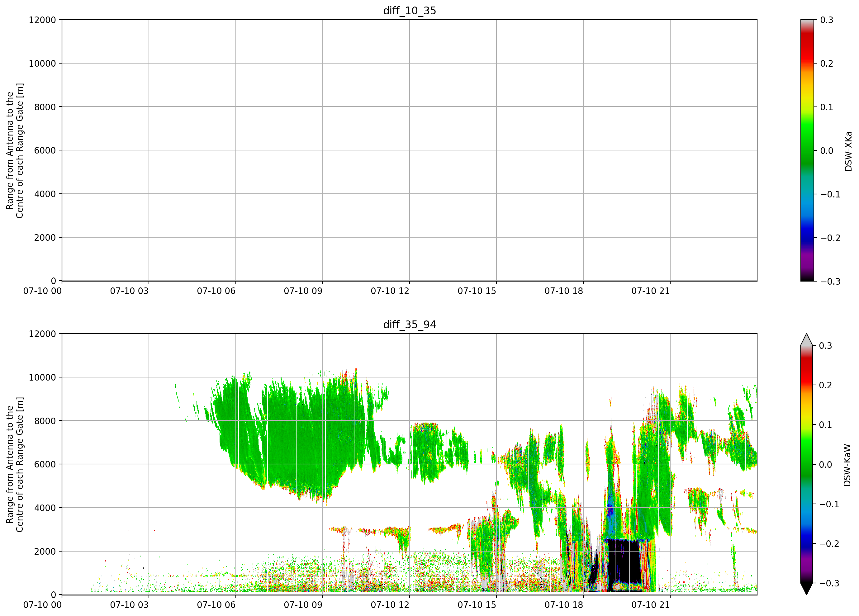Click the DSW-KaW color scale bar
This screenshot has height=616, width=859.
click(807, 464)
